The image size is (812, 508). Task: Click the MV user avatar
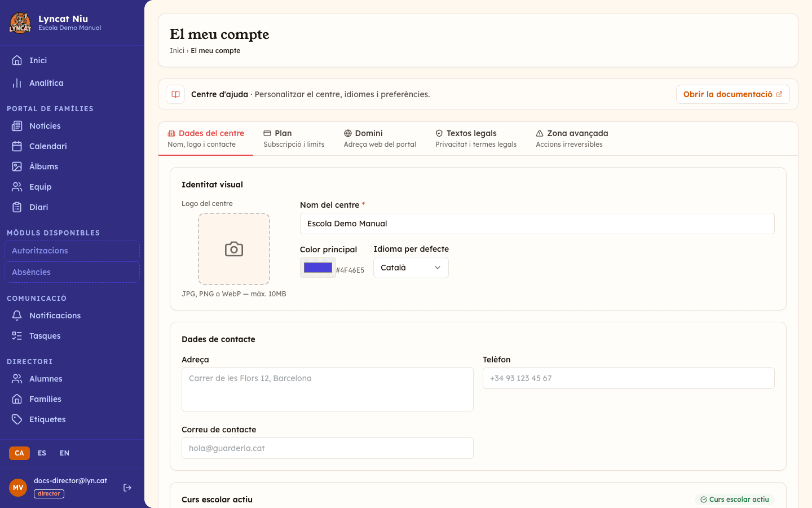pyautogui.click(x=18, y=488)
